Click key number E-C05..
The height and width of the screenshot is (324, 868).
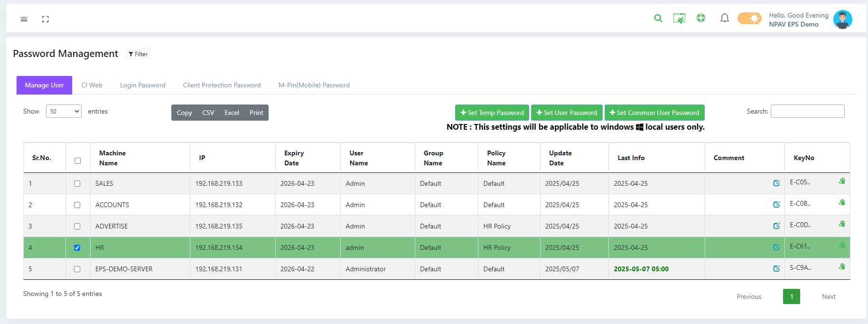(800, 182)
